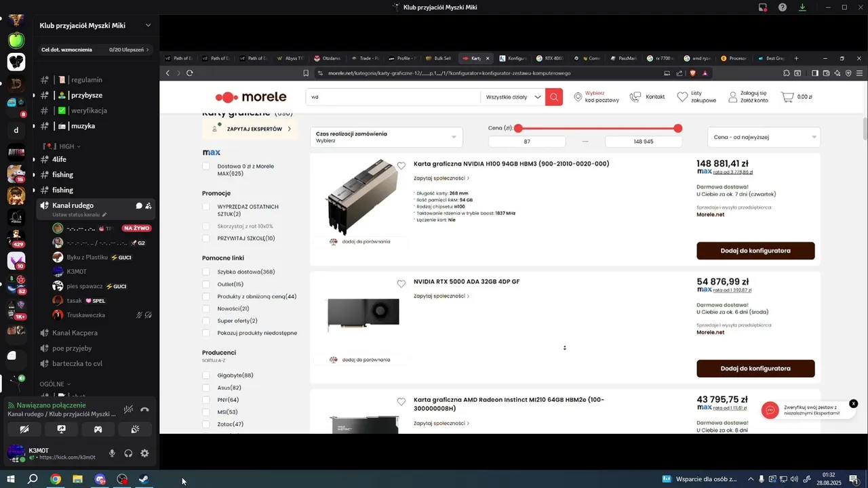Open Wszystkie działy category dropdown
Image resolution: width=868 pixels, height=488 pixels.
[513, 97]
